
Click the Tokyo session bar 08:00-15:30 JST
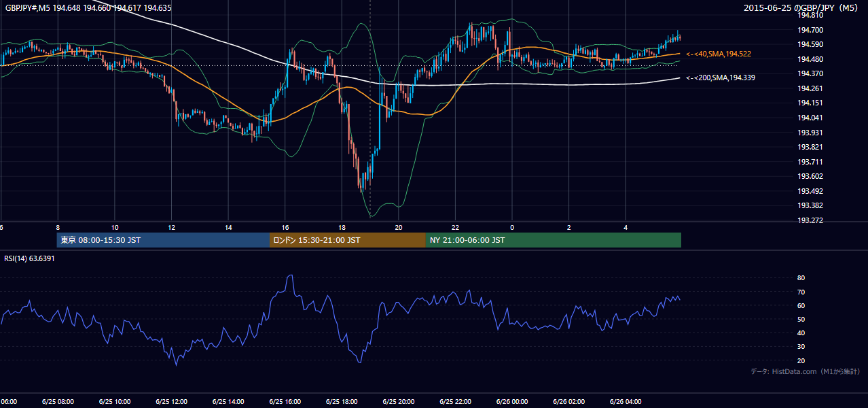163,240
